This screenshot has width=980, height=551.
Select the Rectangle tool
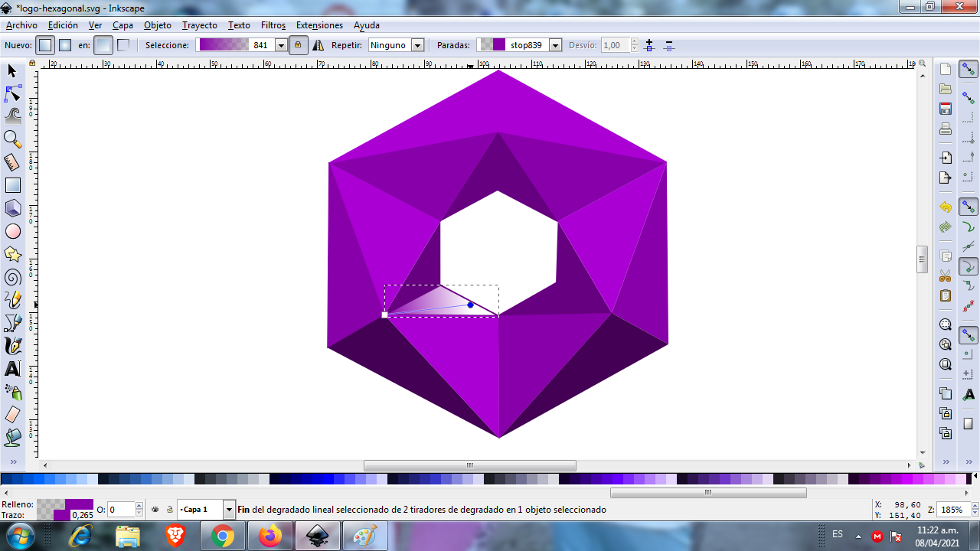pyautogui.click(x=12, y=185)
